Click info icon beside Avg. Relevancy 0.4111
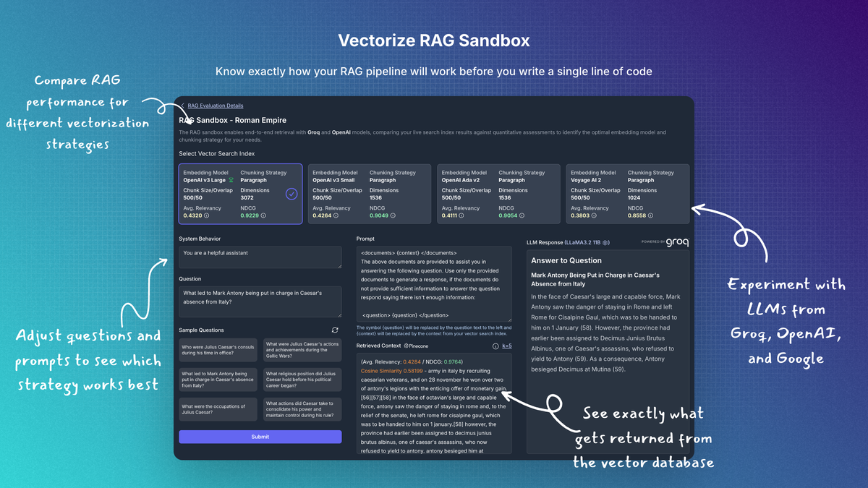868x488 pixels. point(465,215)
